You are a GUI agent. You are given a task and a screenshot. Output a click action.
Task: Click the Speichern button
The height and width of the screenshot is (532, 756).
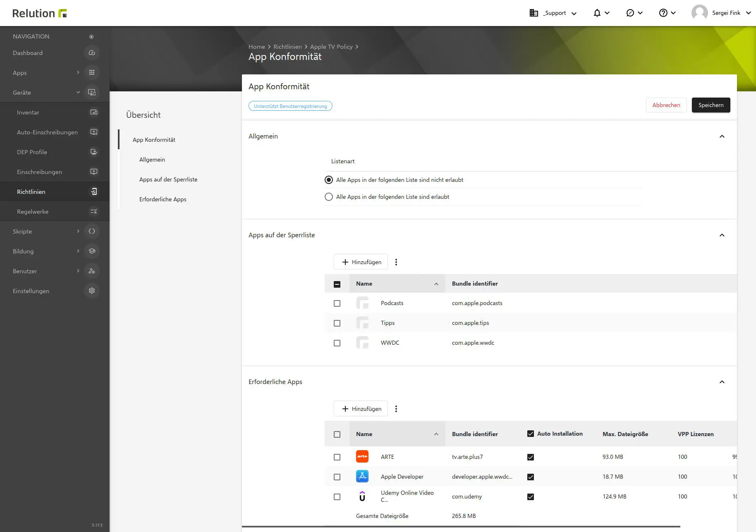[x=711, y=105]
